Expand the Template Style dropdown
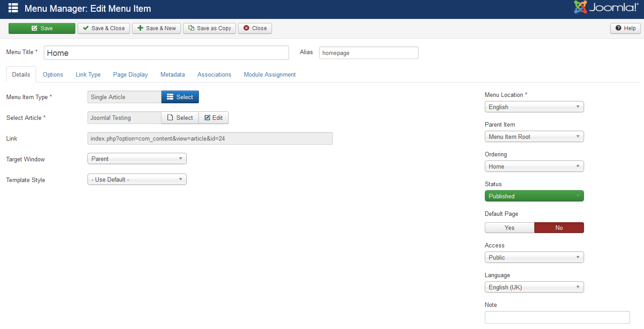 tap(137, 179)
